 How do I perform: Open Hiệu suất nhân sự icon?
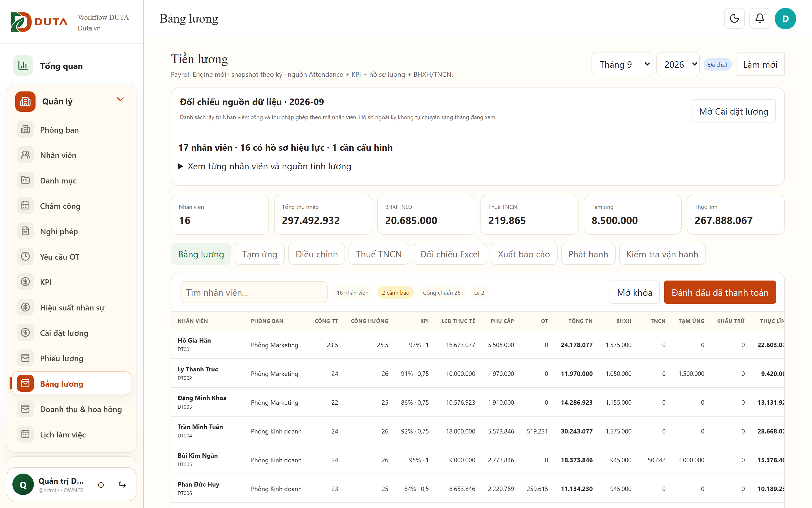[x=25, y=307]
